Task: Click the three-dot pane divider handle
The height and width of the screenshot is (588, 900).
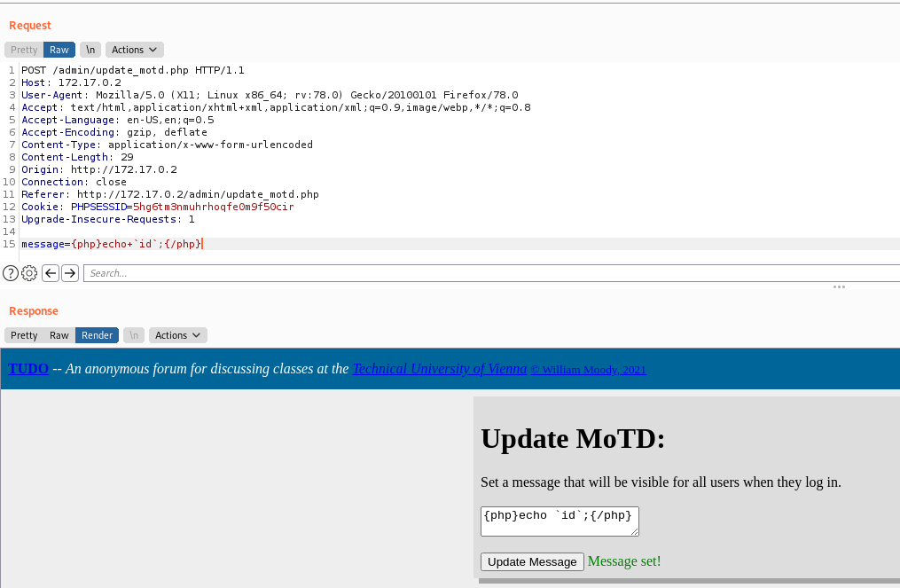Action: point(839,286)
